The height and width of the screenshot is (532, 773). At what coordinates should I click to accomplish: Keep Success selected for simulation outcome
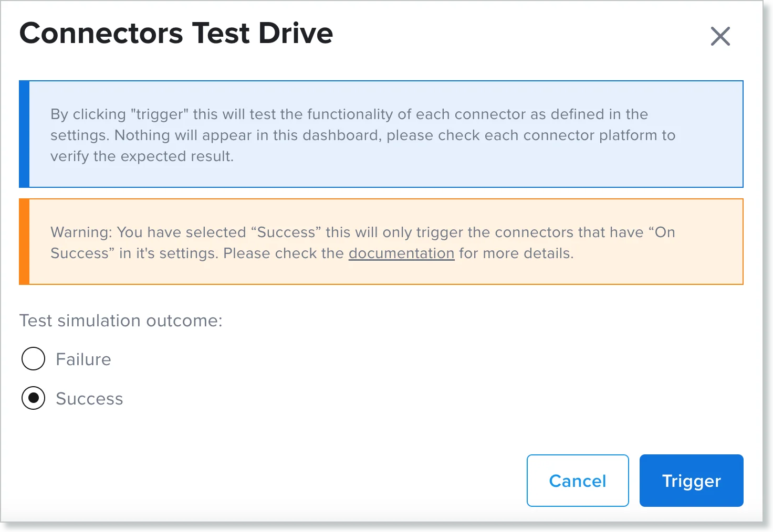tap(33, 398)
